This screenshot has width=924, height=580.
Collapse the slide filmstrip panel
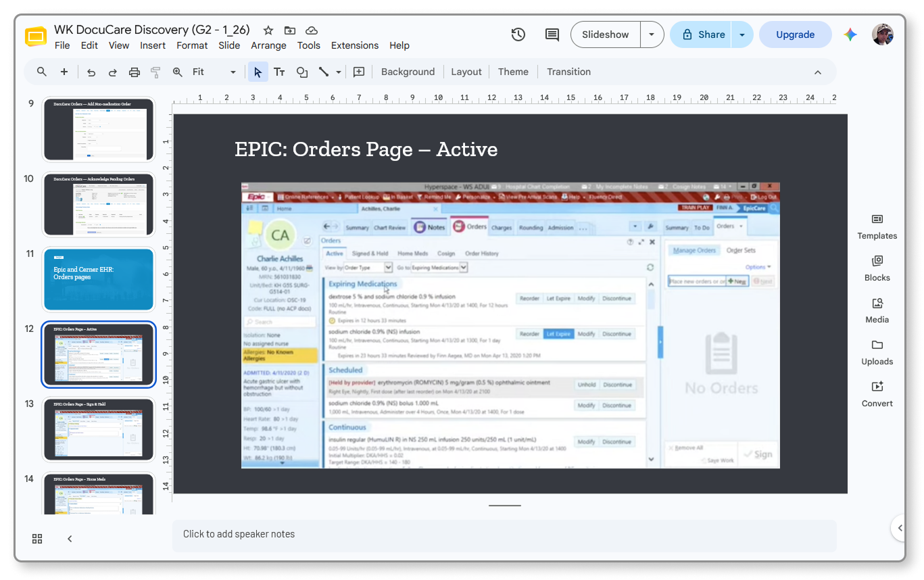[x=70, y=539]
